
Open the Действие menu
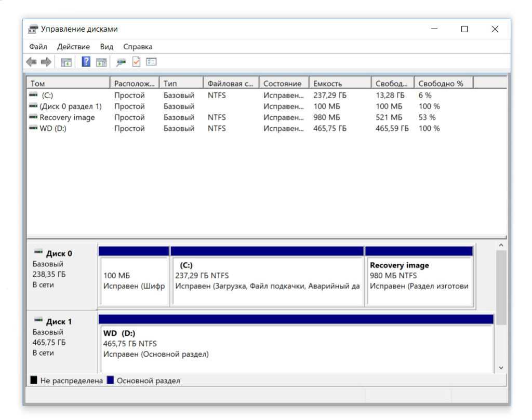tap(73, 47)
